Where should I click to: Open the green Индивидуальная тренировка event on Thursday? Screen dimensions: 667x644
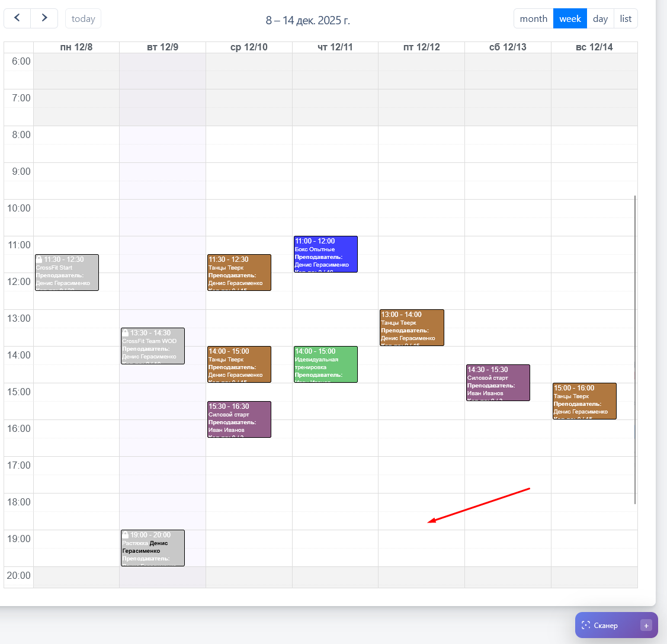(x=325, y=364)
